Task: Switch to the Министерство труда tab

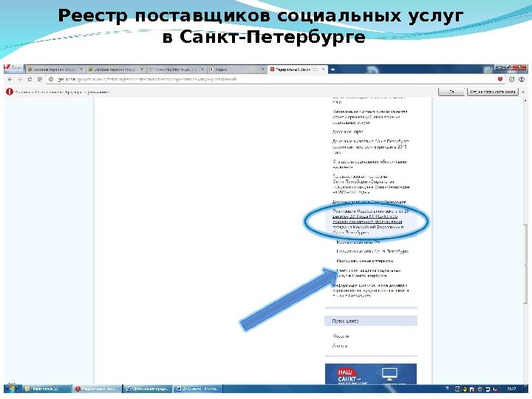Action: (176, 69)
